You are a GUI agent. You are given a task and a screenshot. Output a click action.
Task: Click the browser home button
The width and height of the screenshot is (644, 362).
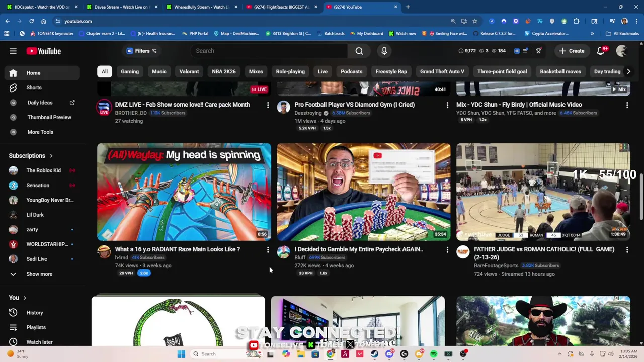tap(44, 21)
